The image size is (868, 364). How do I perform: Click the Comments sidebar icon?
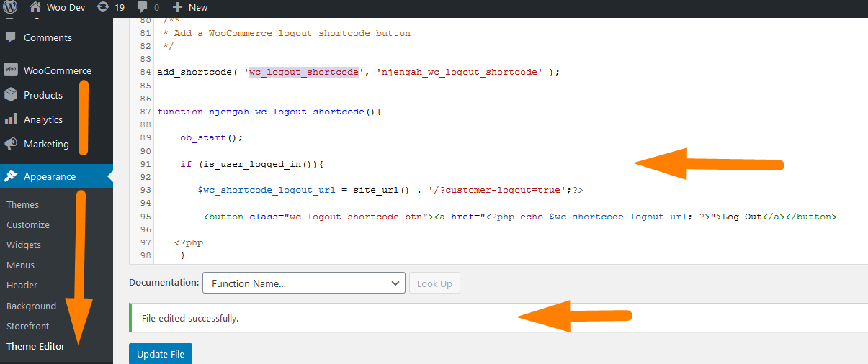(11, 37)
